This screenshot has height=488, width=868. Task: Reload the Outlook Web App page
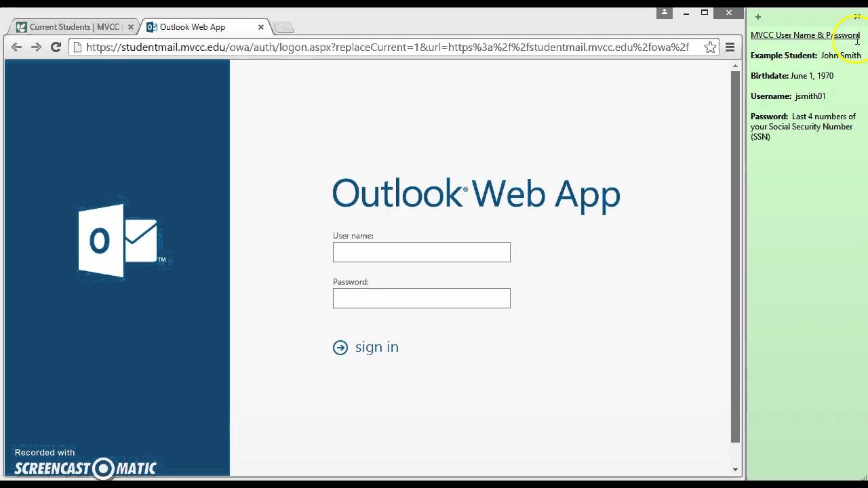[x=56, y=47]
